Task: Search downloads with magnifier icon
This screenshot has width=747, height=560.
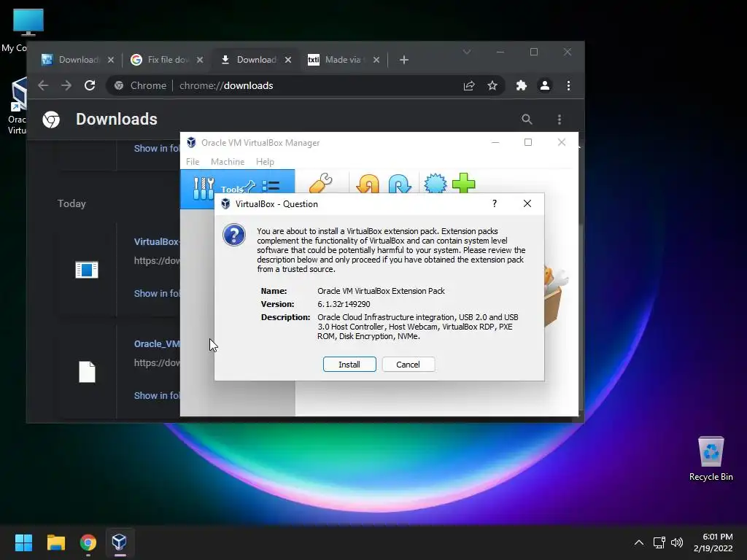Action: (527, 119)
